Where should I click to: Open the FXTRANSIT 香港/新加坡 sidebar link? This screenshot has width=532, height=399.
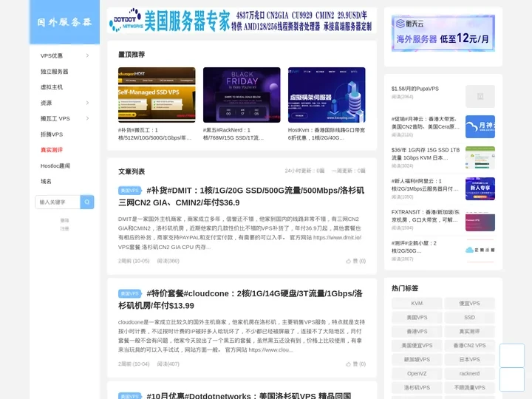pos(426,216)
